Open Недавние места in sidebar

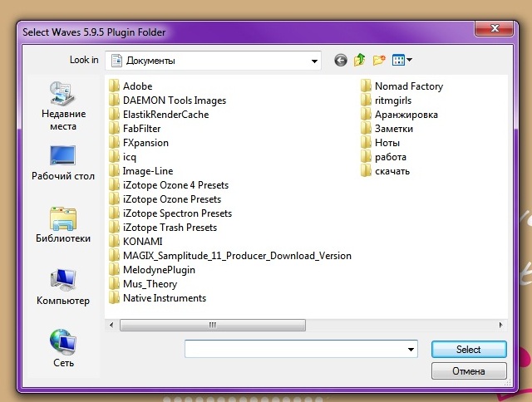[x=62, y=106]
